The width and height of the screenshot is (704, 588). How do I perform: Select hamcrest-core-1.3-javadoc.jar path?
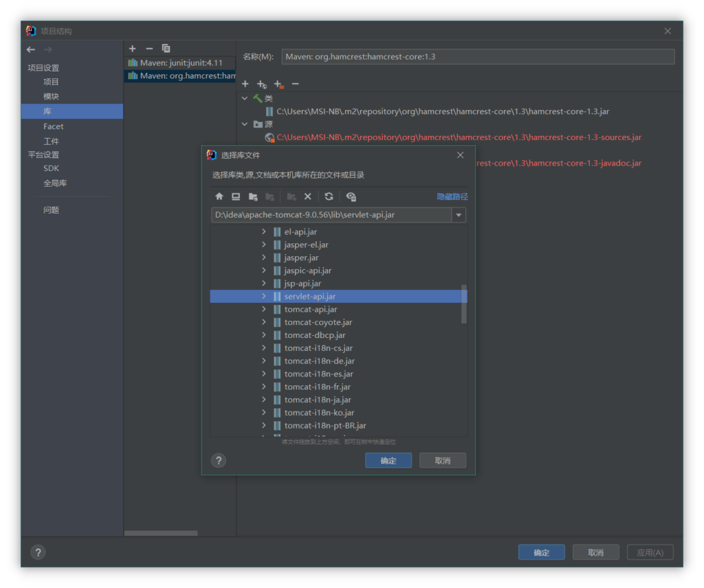pos(558,163)
